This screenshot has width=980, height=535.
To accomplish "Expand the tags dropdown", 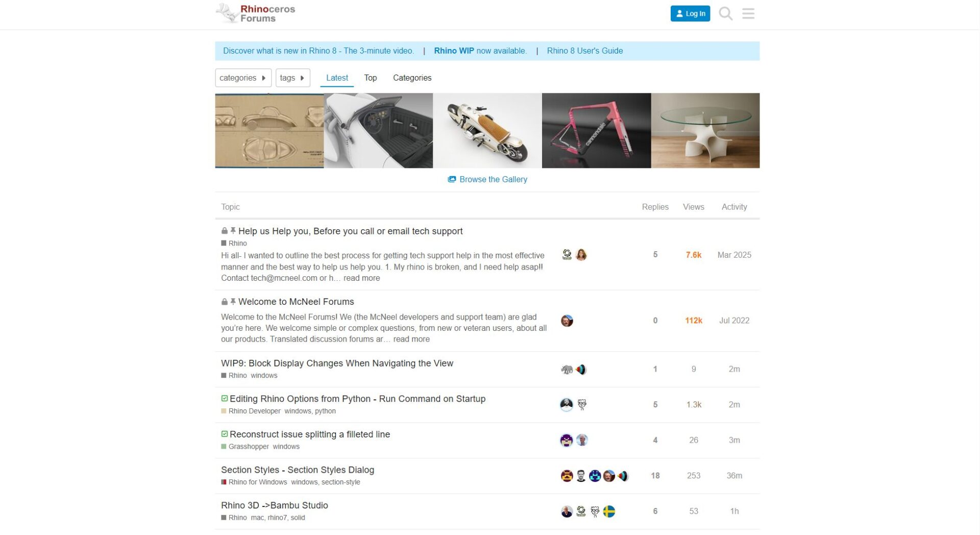I will tap(292, 78).
